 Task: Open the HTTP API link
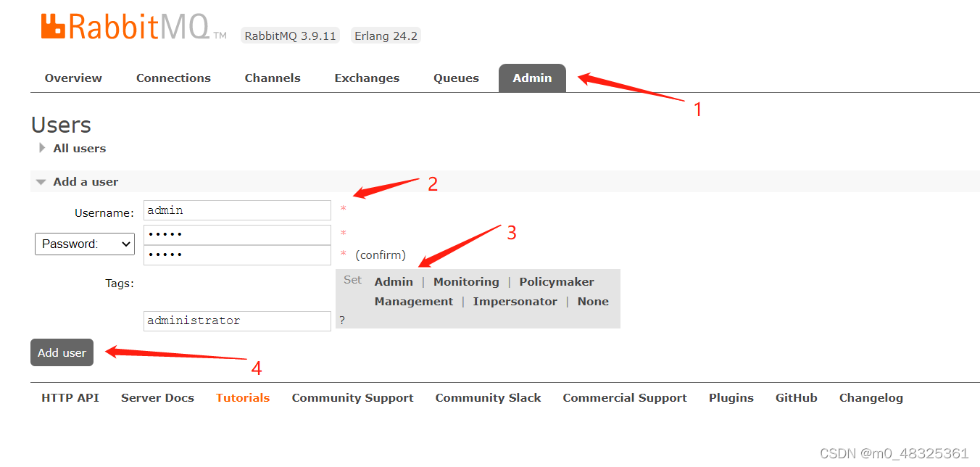coord(70,397)
